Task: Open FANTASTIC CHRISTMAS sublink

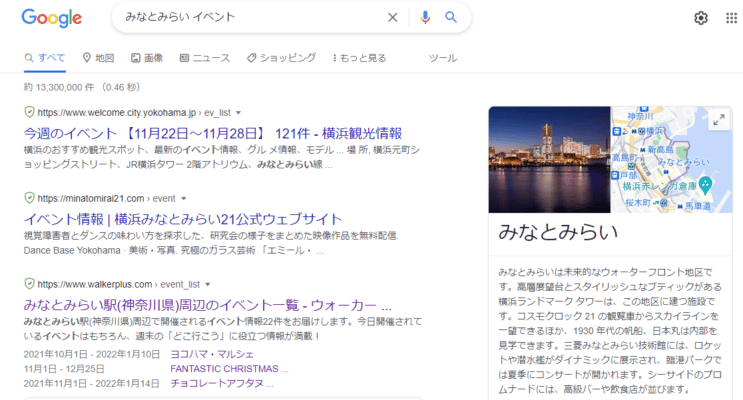Action: (229, 369)
